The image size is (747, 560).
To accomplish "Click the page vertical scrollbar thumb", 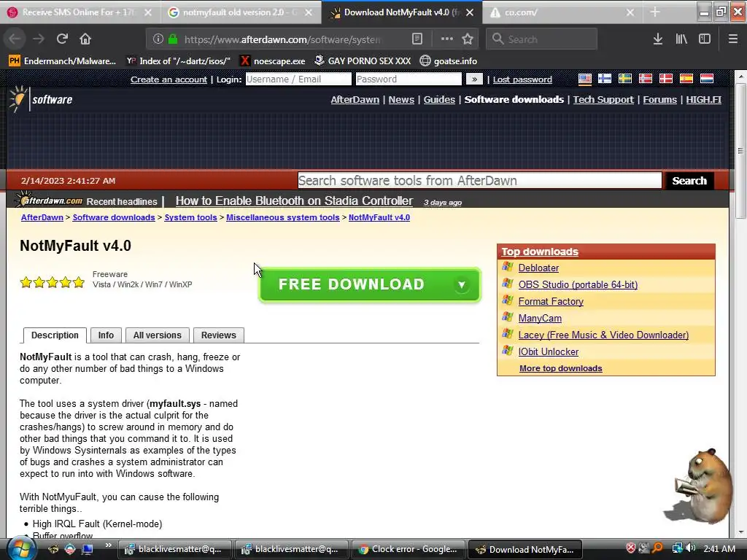I will point(740,152).
